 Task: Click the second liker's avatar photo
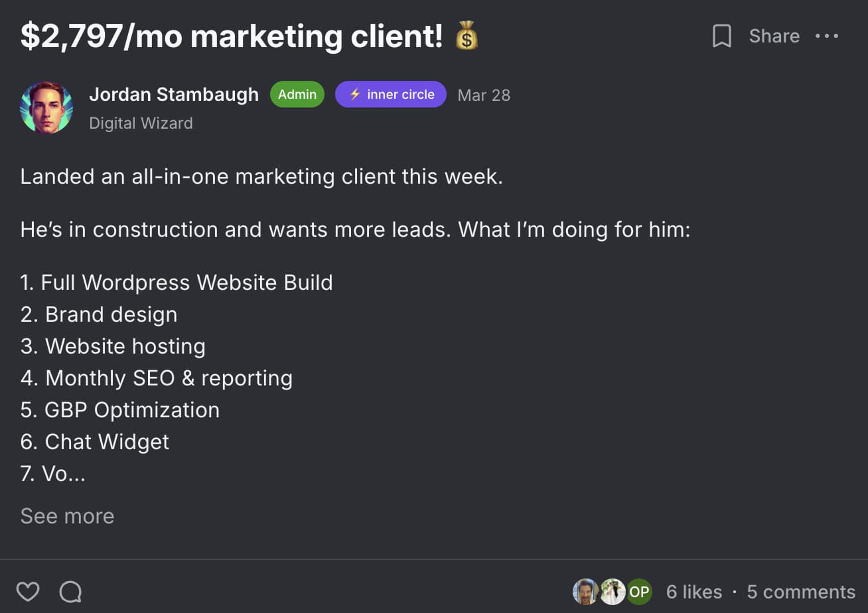point(612,591)
